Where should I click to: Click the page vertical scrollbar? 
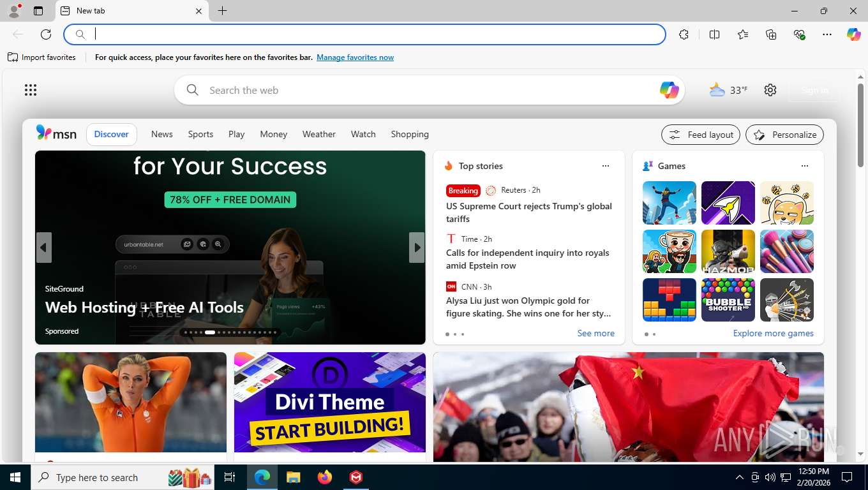pyautogui.click(x=860, y=126)
